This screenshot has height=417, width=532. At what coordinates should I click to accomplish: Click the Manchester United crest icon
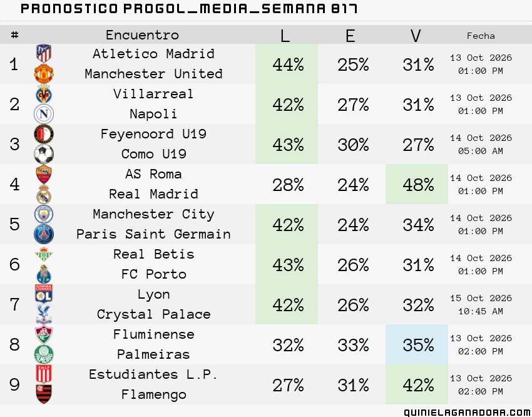pos(44,74)
